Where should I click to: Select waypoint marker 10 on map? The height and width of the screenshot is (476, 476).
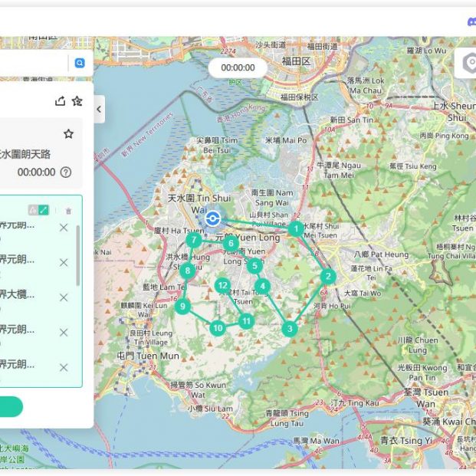click(218, 328)
